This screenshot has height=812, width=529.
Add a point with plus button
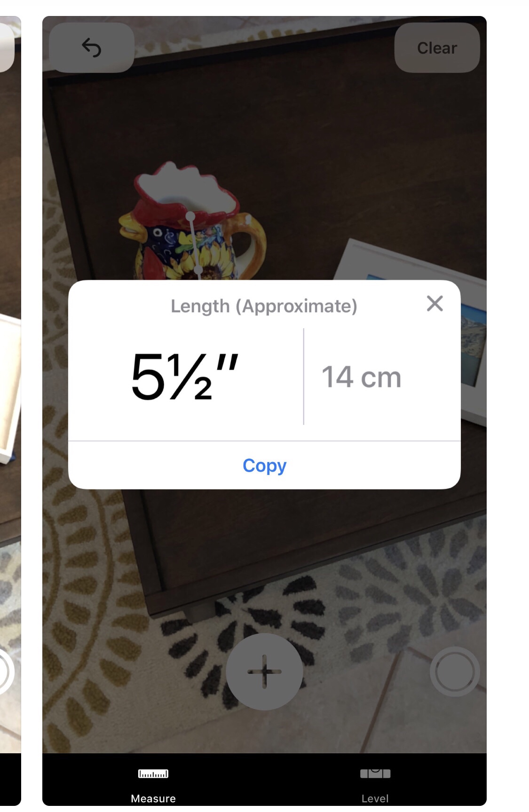click(264, 671)
